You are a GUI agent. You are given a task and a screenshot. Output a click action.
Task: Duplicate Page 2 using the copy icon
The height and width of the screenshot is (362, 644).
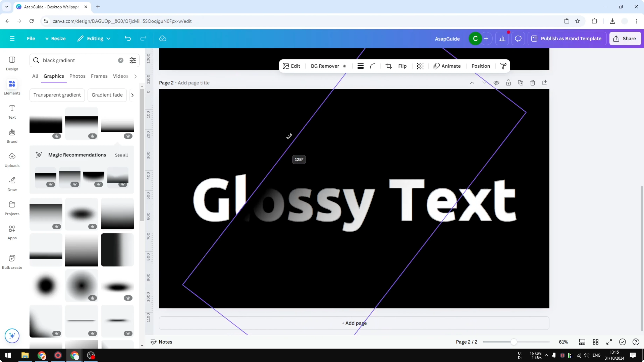521,83
